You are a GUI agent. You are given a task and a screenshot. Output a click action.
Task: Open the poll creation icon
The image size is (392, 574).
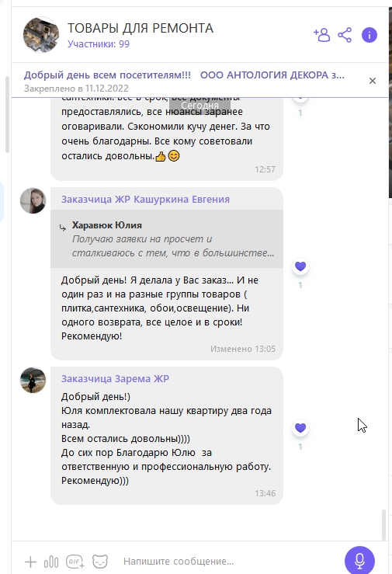(x=51, y=562)
